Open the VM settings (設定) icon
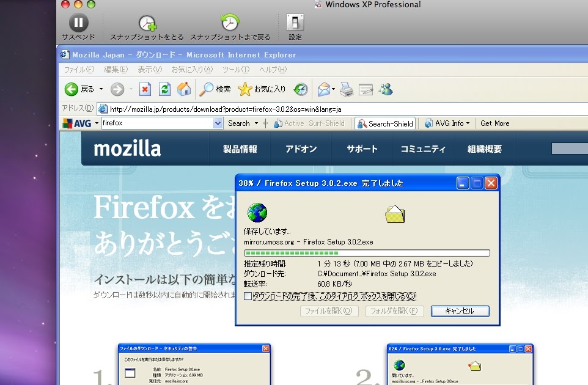The width and height of the screenshot is (588, 385). (295, 23)
